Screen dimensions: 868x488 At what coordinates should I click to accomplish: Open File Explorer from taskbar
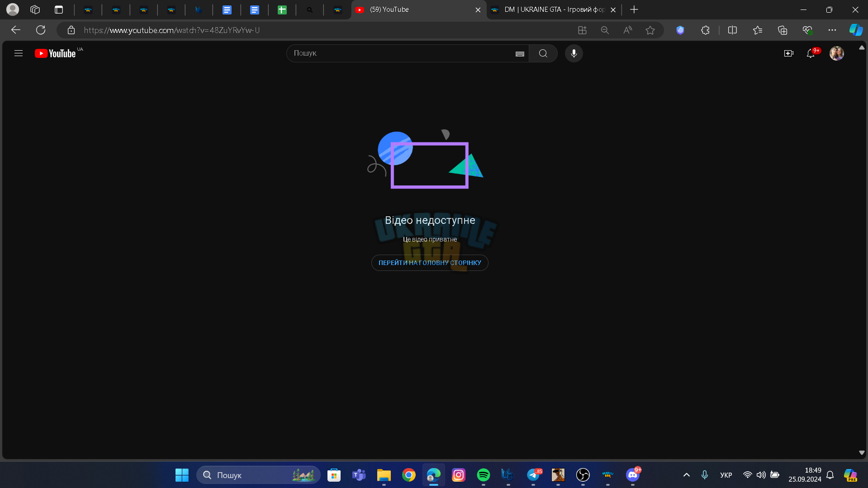(384, 475)
